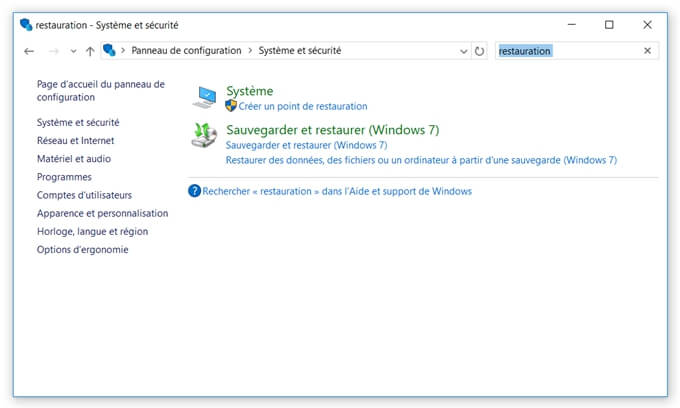680x408 pixels.
Task: Click Rechercher restauration dans l'Aide link
Action: coord(337,191)
